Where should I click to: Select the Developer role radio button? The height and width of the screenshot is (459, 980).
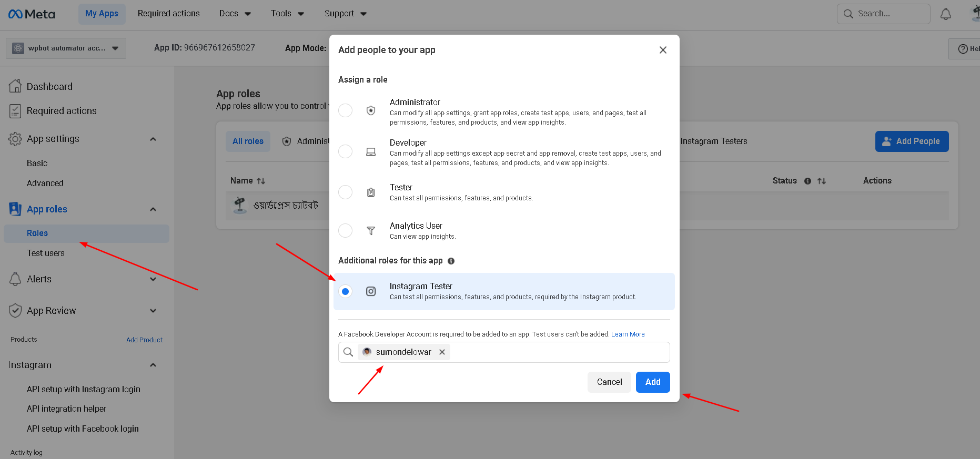[345, 151]
